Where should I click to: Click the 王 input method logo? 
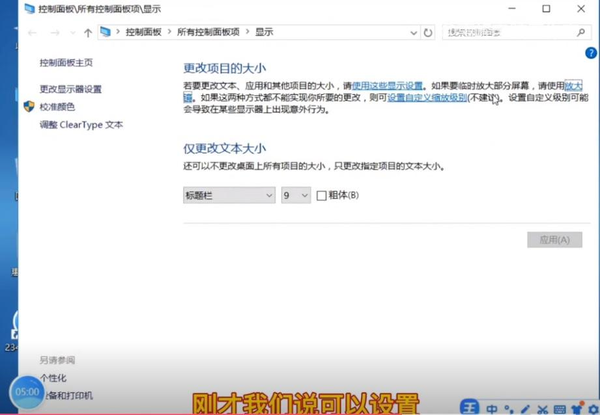[x=470, y=408]
